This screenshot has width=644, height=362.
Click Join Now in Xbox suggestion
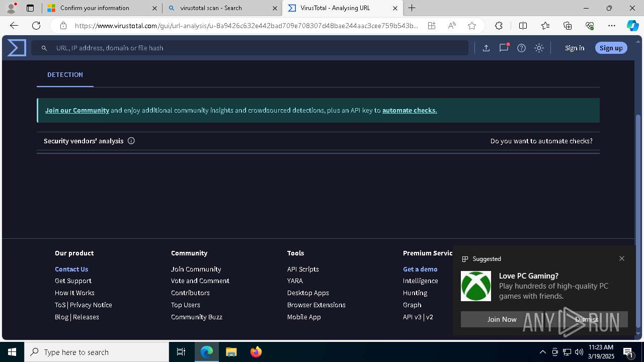click(x=502, y=319)
